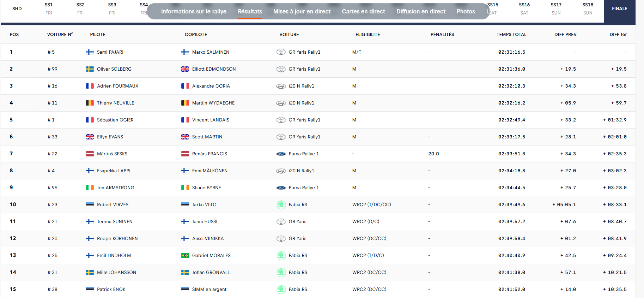Click the COPILOTE column header

196,34
